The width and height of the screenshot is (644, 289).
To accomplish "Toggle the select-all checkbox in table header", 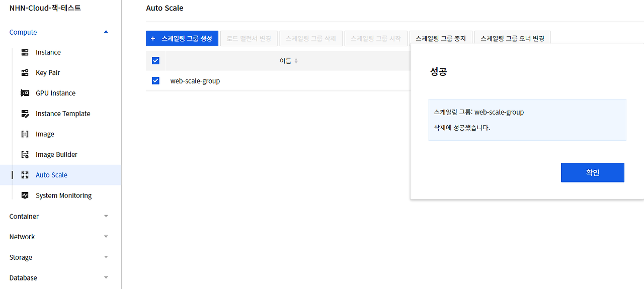I will click(155, 61).
